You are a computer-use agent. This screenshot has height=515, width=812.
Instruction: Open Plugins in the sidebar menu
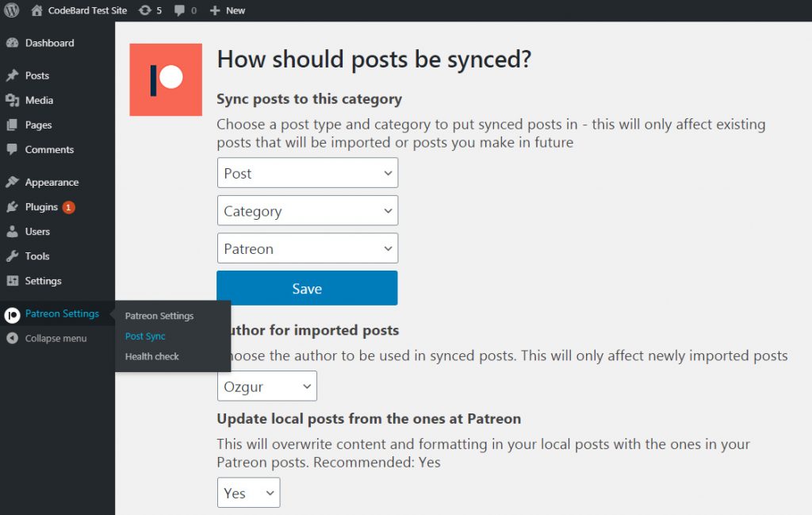click(x=41, y=207)
